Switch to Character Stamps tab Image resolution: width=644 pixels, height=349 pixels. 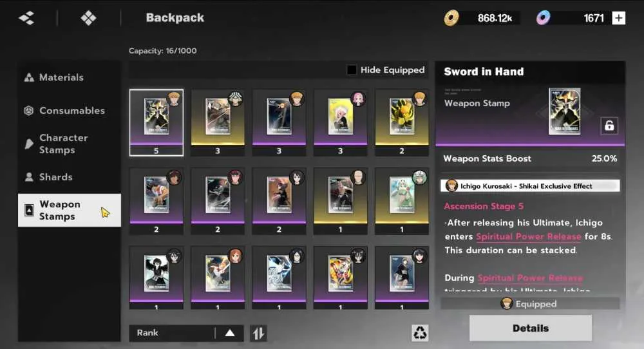[70, 144]
